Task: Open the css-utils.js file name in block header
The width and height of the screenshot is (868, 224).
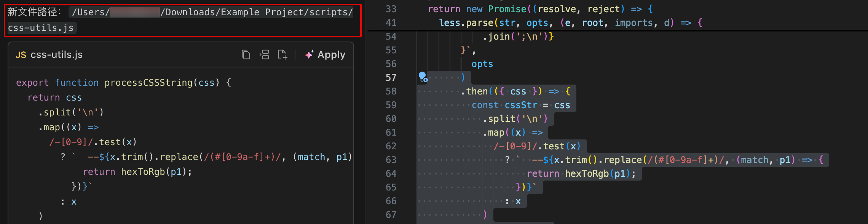Action: (x=56, y=55)
